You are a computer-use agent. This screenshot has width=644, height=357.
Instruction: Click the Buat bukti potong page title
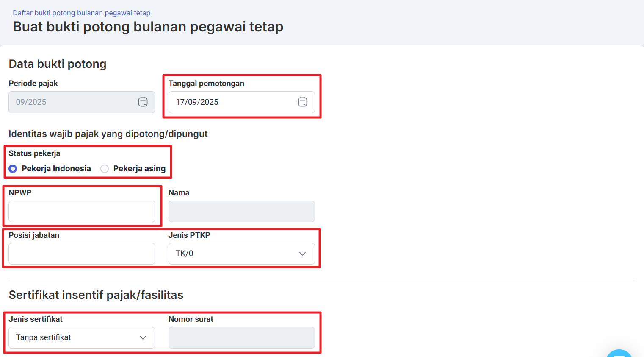coord(148,27)
